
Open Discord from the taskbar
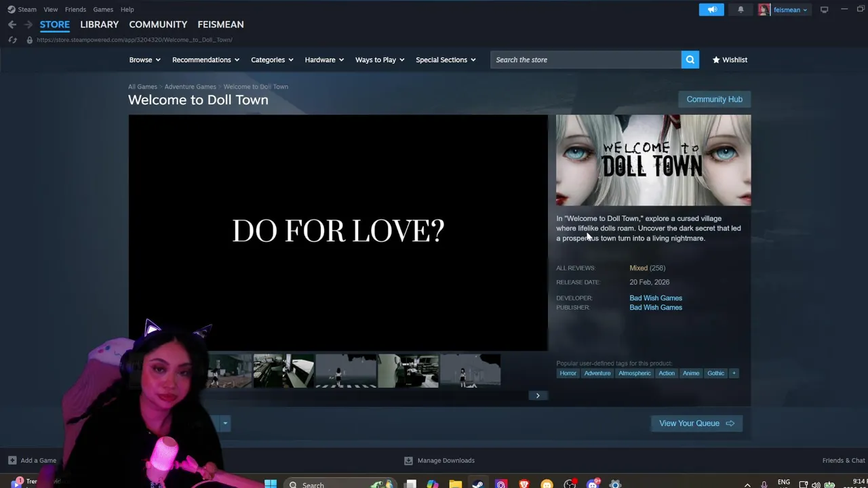(593, 484)
